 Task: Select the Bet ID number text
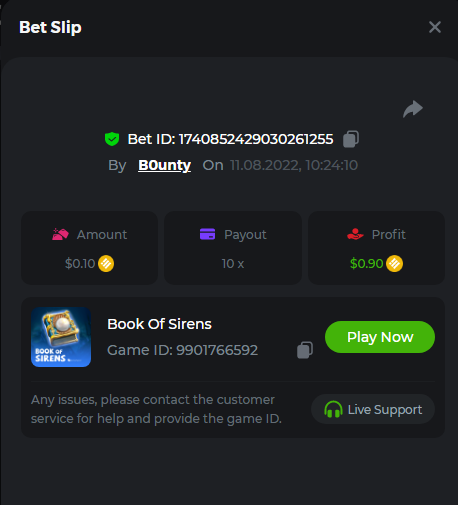tap(256, 139)
